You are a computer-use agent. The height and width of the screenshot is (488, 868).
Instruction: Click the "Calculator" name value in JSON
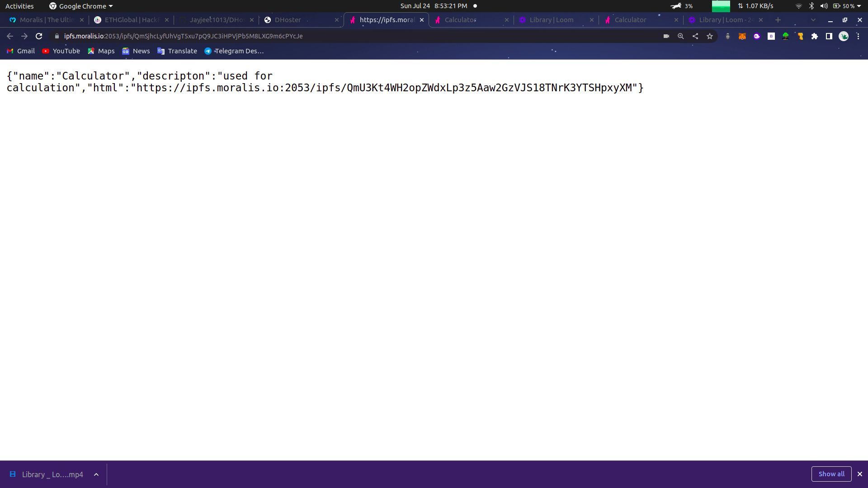click(93, 76)
